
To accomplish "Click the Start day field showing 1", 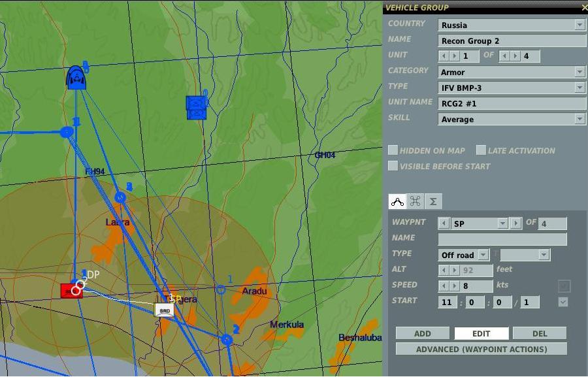I will 530,302.
